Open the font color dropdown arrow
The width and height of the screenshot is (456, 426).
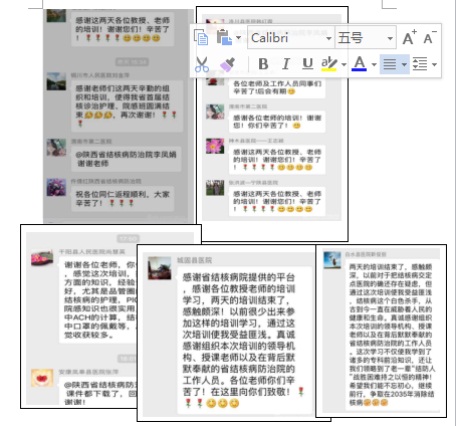click(x=374, y=64)
